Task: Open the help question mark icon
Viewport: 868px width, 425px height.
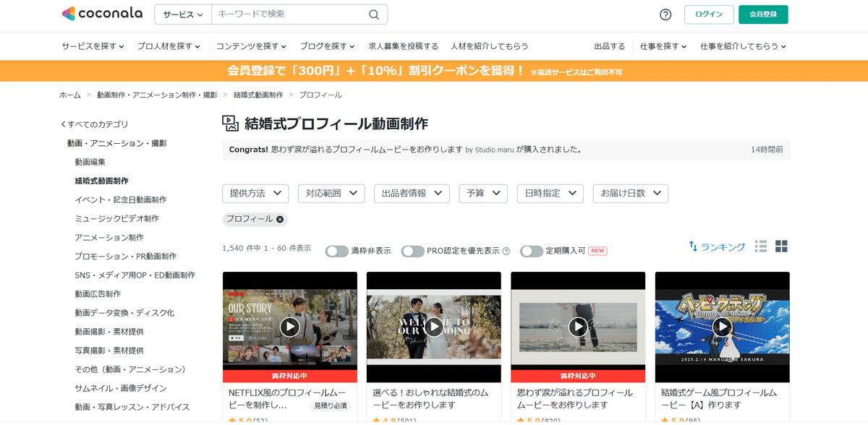Action: point(665,14)
